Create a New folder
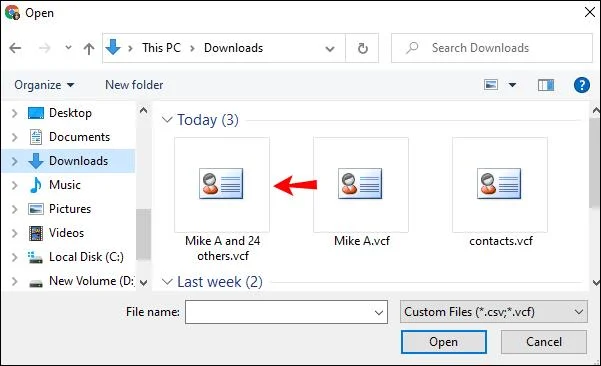Viewport: 601px width, 366px height. coord(134,85)
